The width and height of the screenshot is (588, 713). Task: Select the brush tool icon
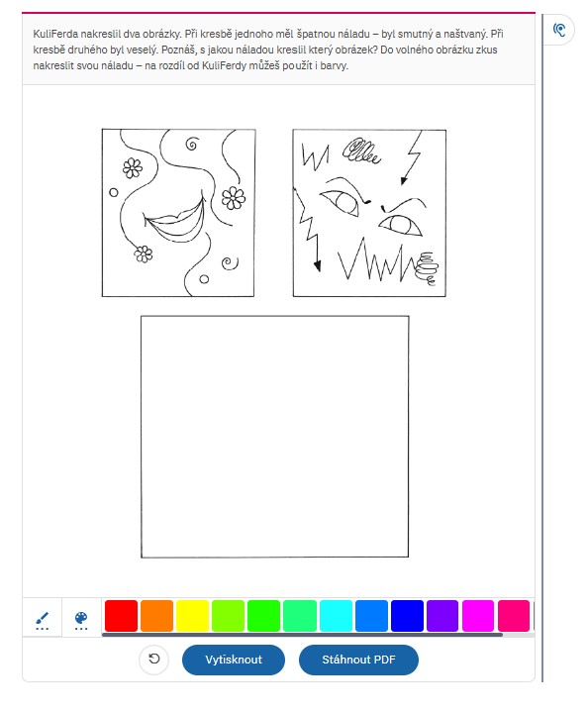click(x=42, y=620)
